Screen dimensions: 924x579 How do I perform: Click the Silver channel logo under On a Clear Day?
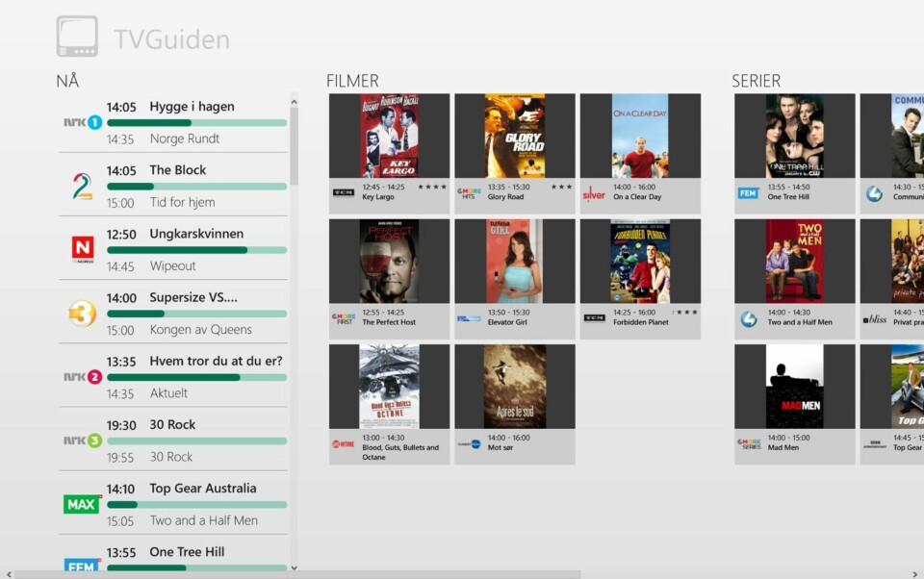[x=594, y=193]
